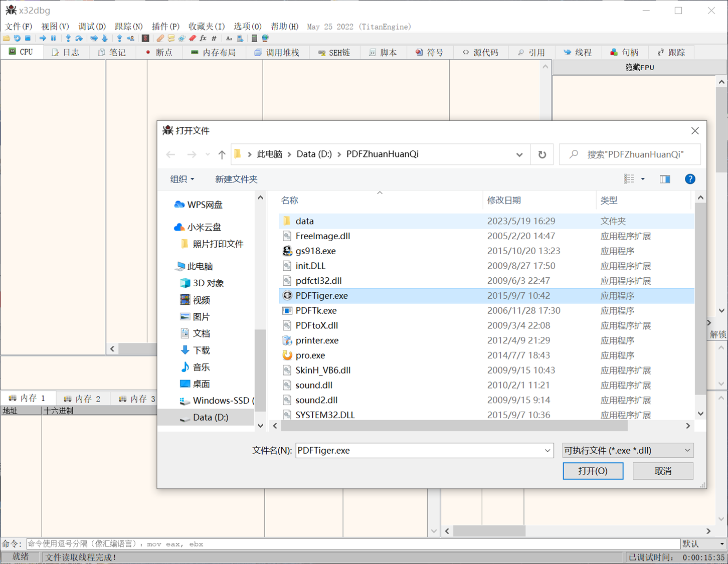This screenshot has width=728, height=564.
Task: Click the 取消 button
Action: (663, 471)
